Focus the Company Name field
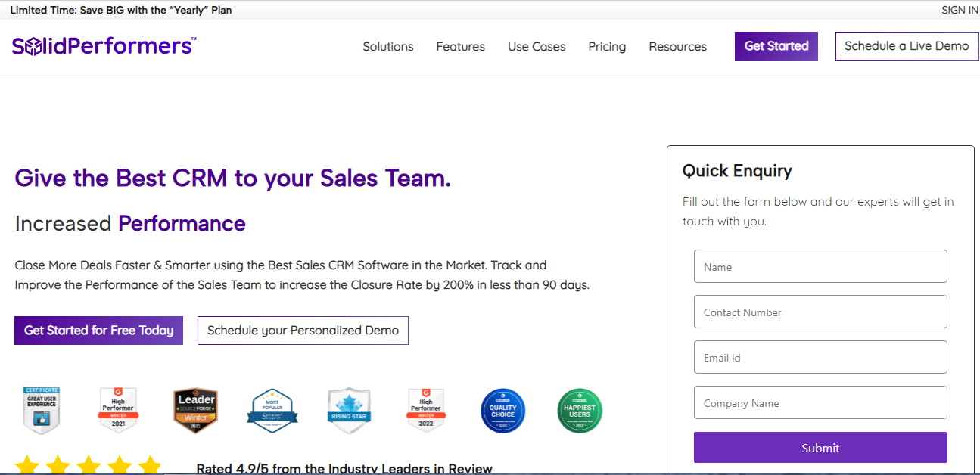 (x=820, y=402)
